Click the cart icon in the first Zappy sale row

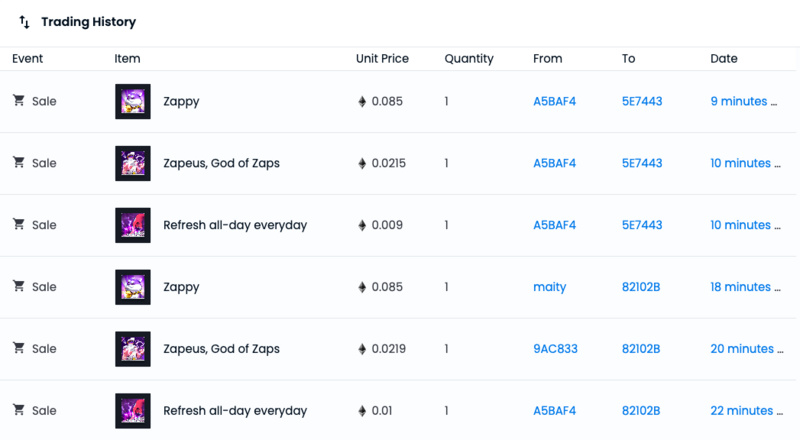point(18,101)
